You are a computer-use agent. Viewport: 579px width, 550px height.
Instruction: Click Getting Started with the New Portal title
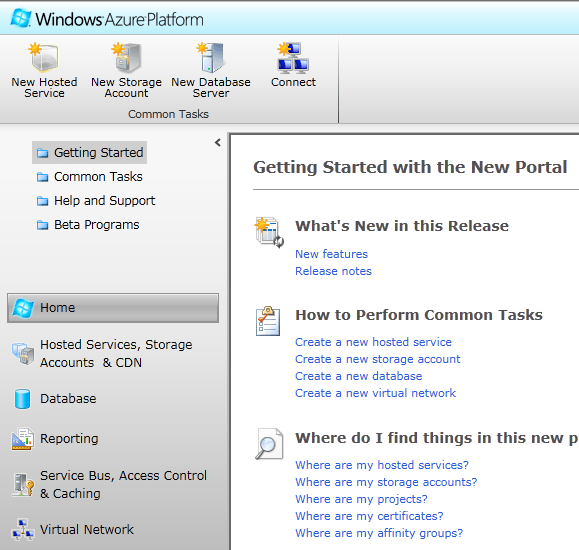(x=410, y=167)
